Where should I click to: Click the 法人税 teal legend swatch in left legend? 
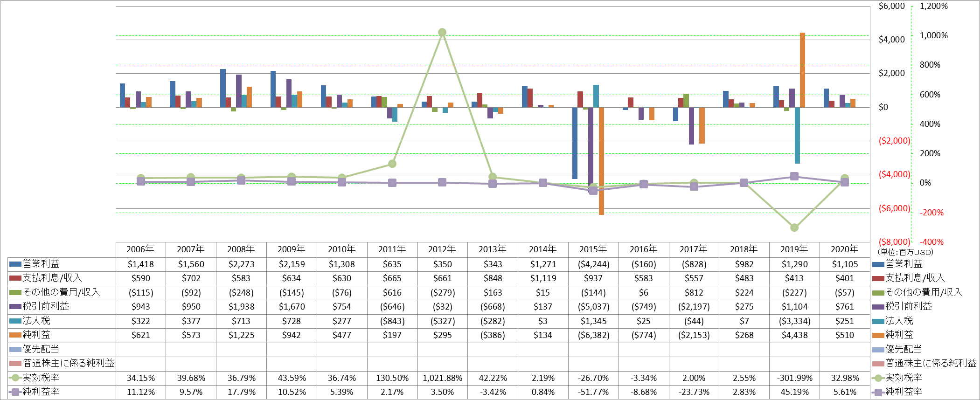click(15, 321)
